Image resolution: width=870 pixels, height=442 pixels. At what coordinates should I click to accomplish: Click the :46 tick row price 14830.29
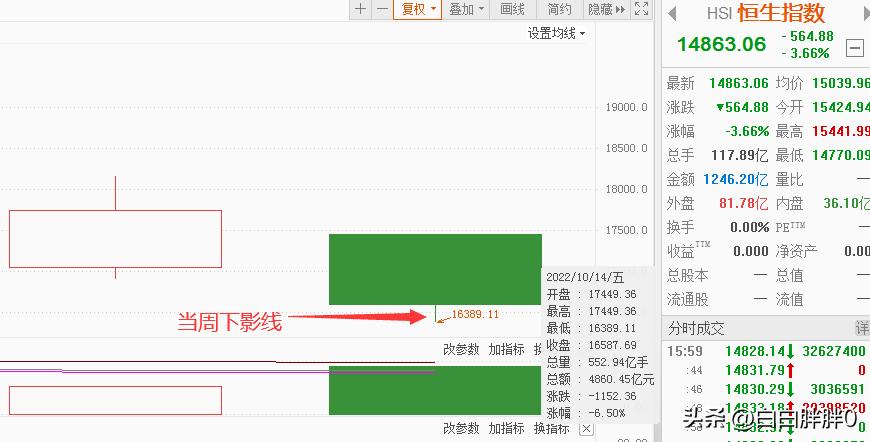pos(755,388)
